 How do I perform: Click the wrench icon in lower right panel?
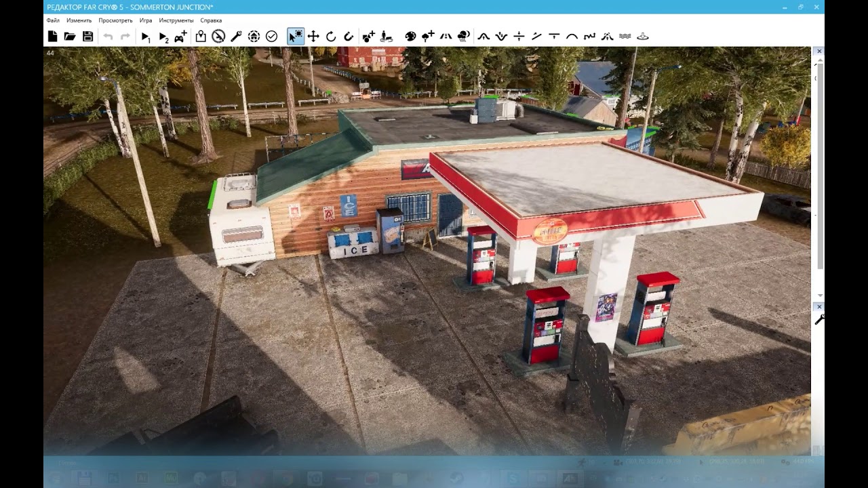point(819,319)
